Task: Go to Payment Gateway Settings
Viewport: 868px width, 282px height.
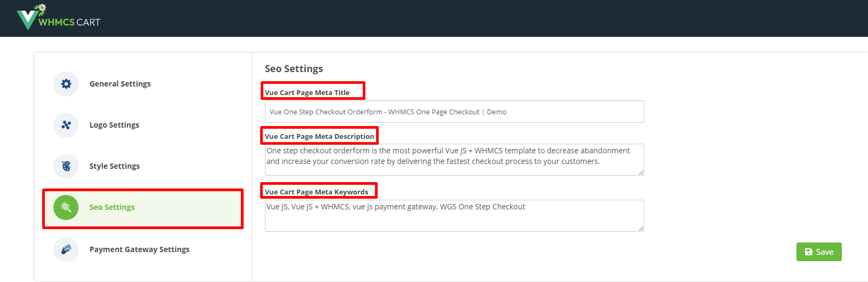Action: click(x=139, y=249)
